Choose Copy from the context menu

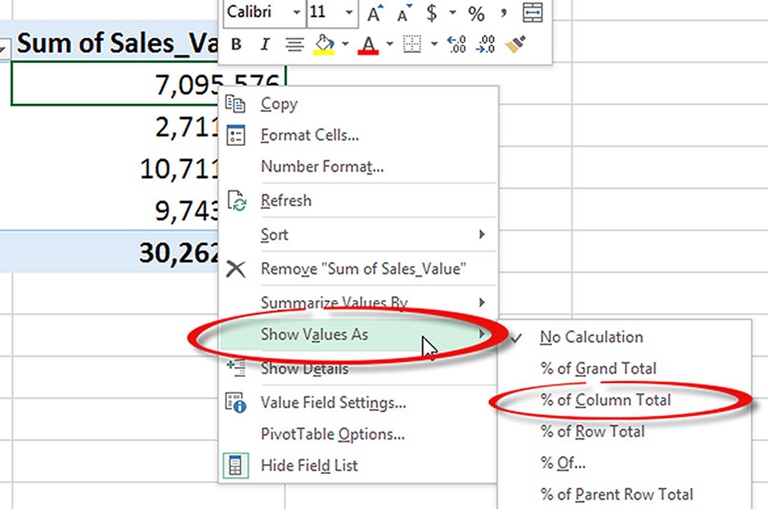[x=359, y=104]
